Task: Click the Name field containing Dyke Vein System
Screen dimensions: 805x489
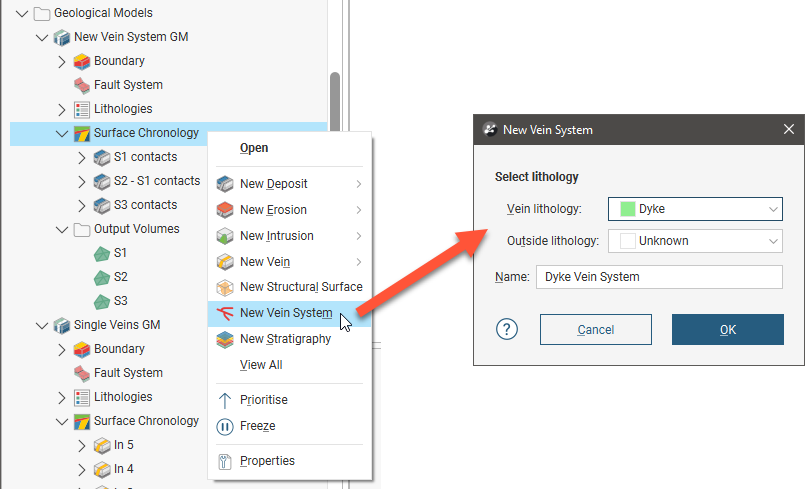Action: point(659,277)
